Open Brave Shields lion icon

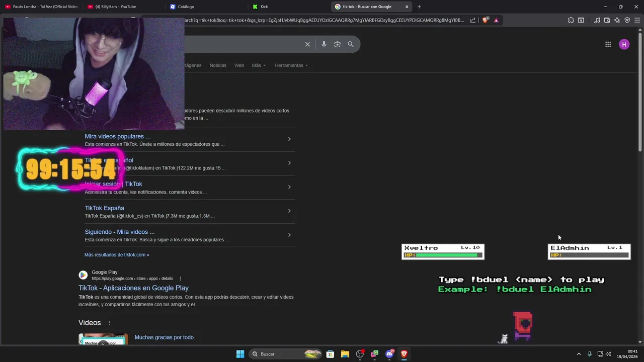pos(485,20)
